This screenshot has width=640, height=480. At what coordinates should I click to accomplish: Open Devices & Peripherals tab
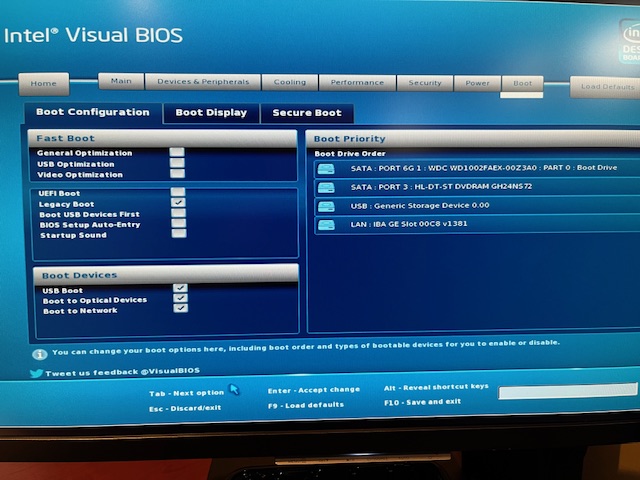203,82
